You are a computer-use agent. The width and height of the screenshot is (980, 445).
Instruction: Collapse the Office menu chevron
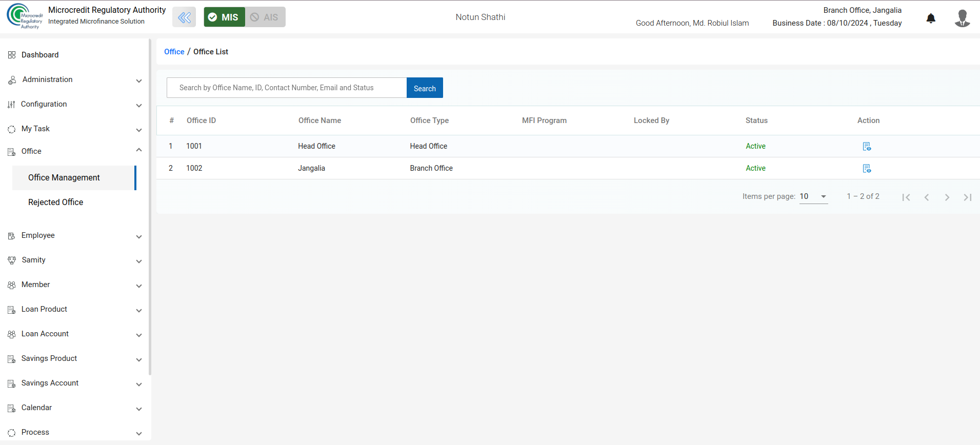(x=139, y=150)
